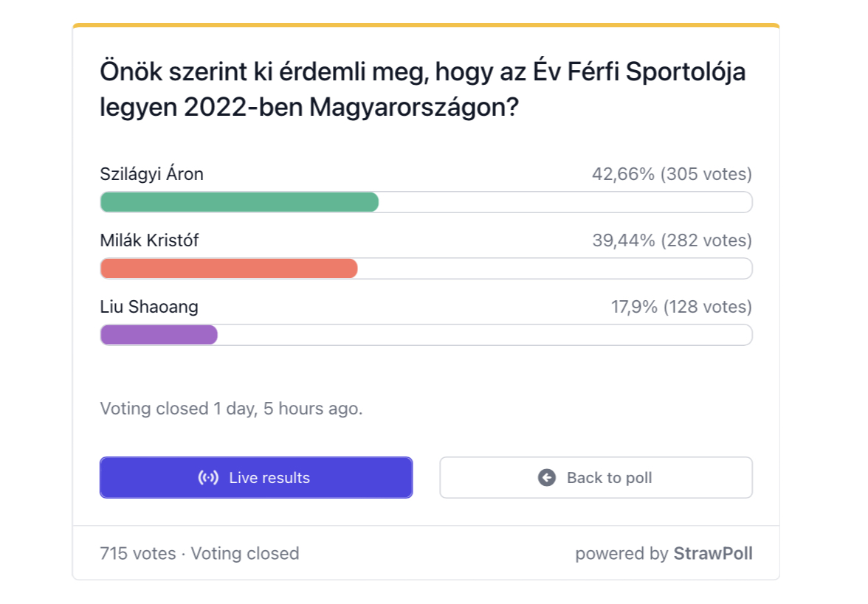
Task: Select the Szilágyi Áron option label
Action: pyautogui.click(x=152, y=174)
